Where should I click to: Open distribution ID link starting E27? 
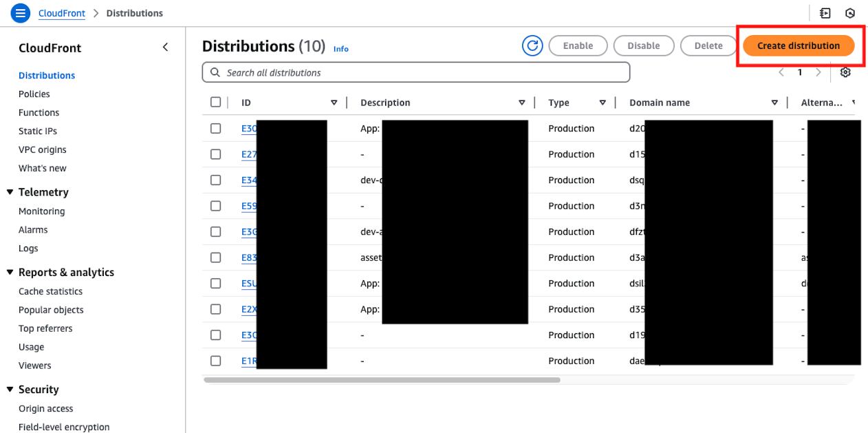[x=249, y=154]
